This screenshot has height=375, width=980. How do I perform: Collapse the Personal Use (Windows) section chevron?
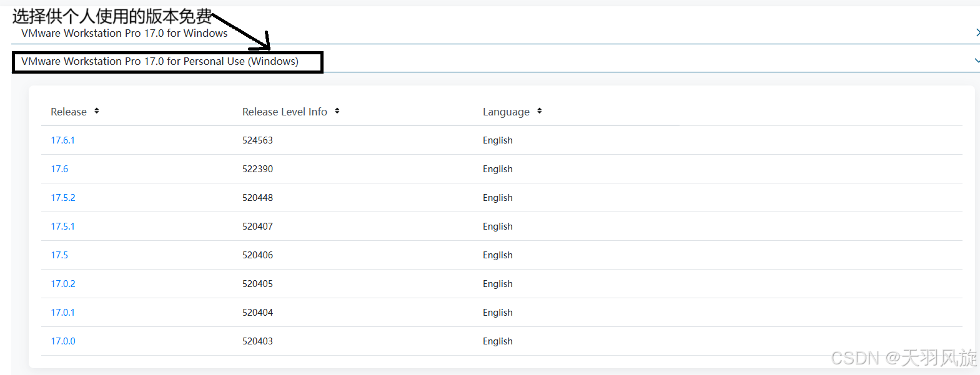click(977, 61)
